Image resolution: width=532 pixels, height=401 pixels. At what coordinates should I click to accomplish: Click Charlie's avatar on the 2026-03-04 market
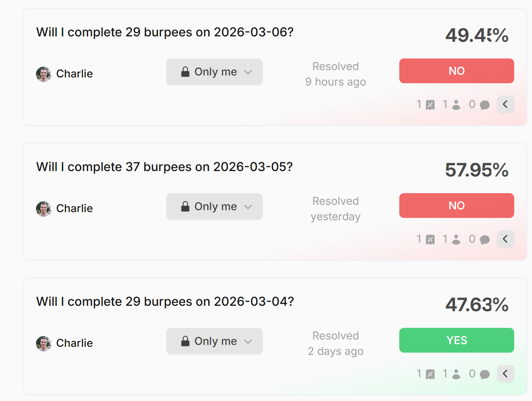[x=44, y=343]
